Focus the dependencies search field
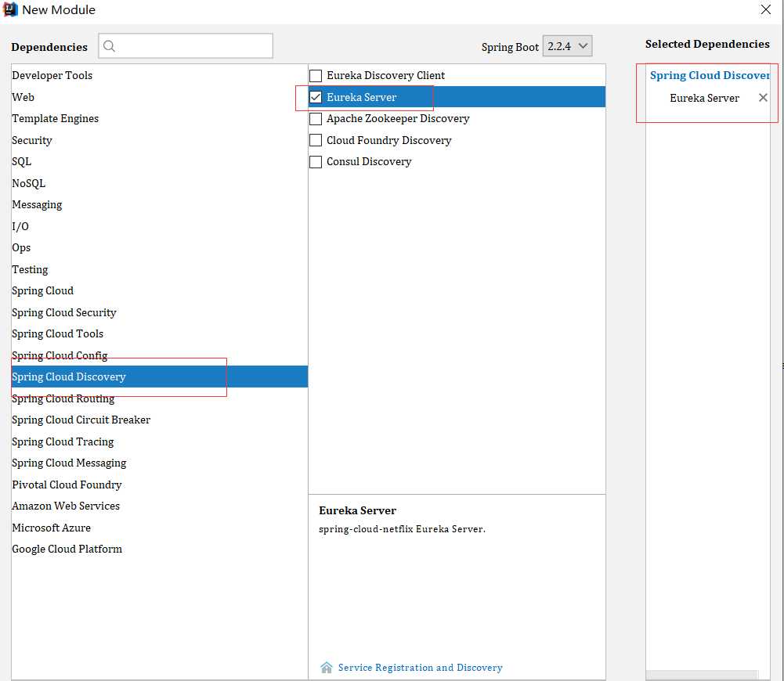Image resolution: width=784 pixels, height=681 pixels. click(x=186, y=46)
